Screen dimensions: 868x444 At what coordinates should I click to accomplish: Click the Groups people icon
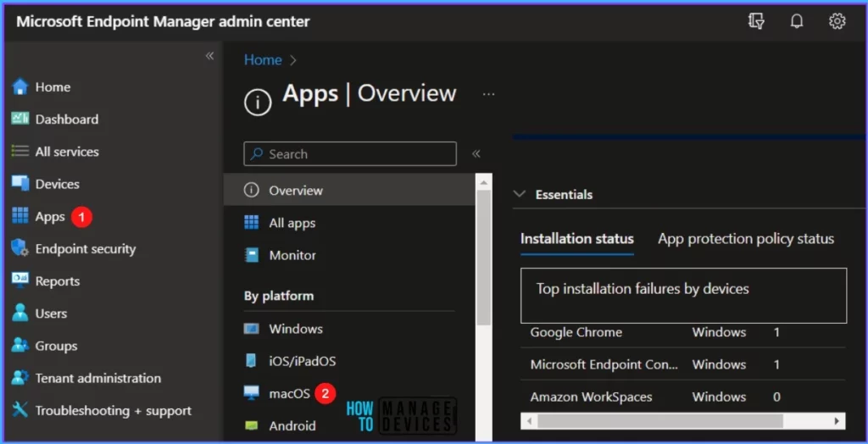pos(20,346)
